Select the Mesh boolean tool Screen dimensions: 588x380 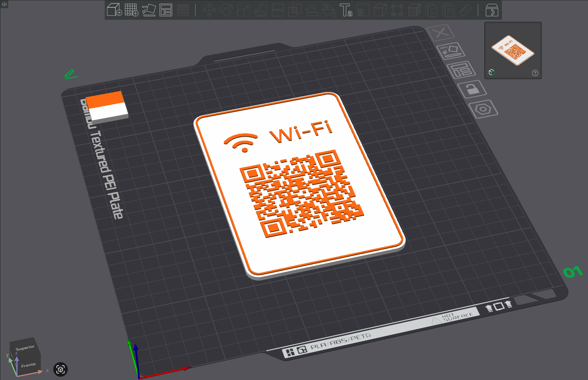tap(295, 10)
